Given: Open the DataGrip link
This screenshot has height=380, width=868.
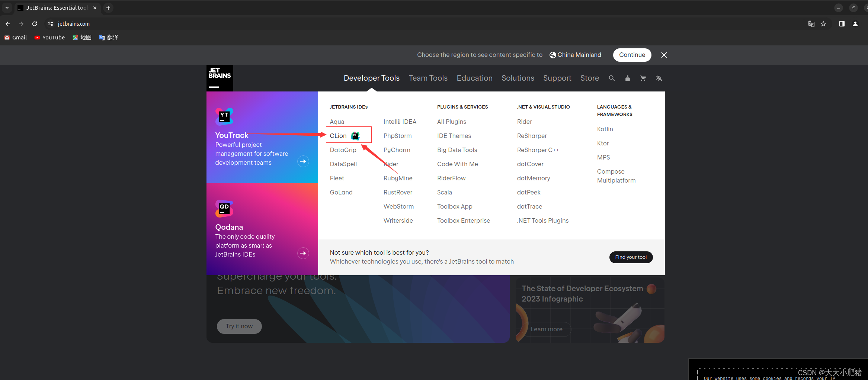Looking at the screenshot, I should pyautogui.click(x=343, y=150).
